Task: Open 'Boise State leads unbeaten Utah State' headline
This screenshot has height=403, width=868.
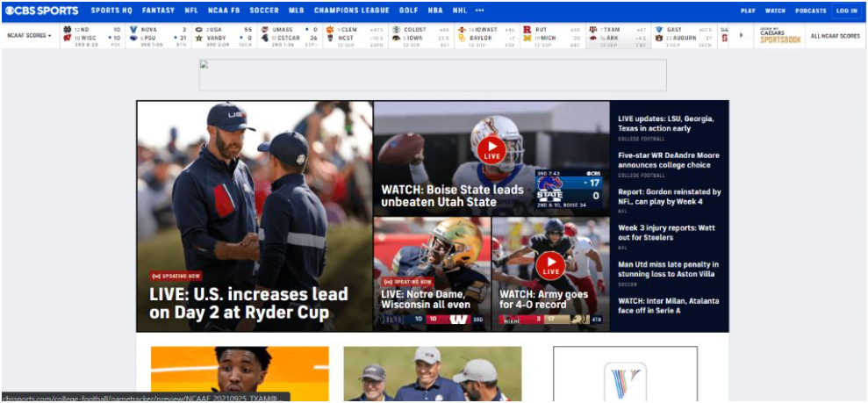Action: pyautogui.click(x=452, y=196)
